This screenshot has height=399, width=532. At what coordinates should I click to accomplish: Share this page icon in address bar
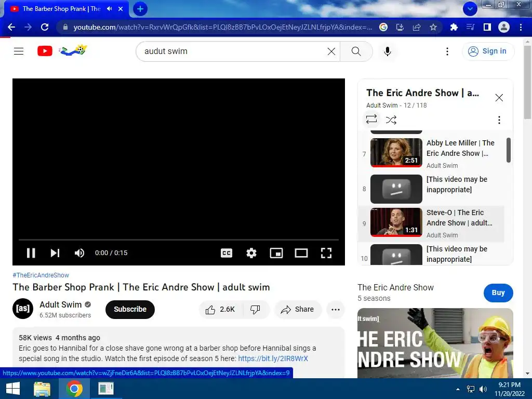(x=416, y=27)
